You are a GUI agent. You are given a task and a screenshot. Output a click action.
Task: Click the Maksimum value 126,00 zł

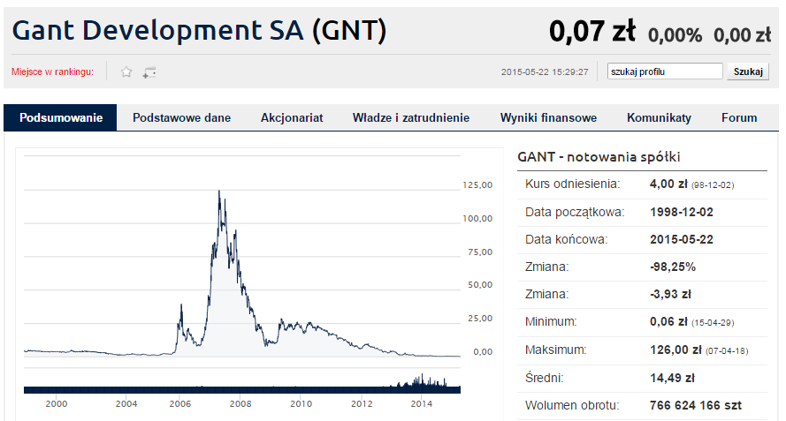[675, 350]
